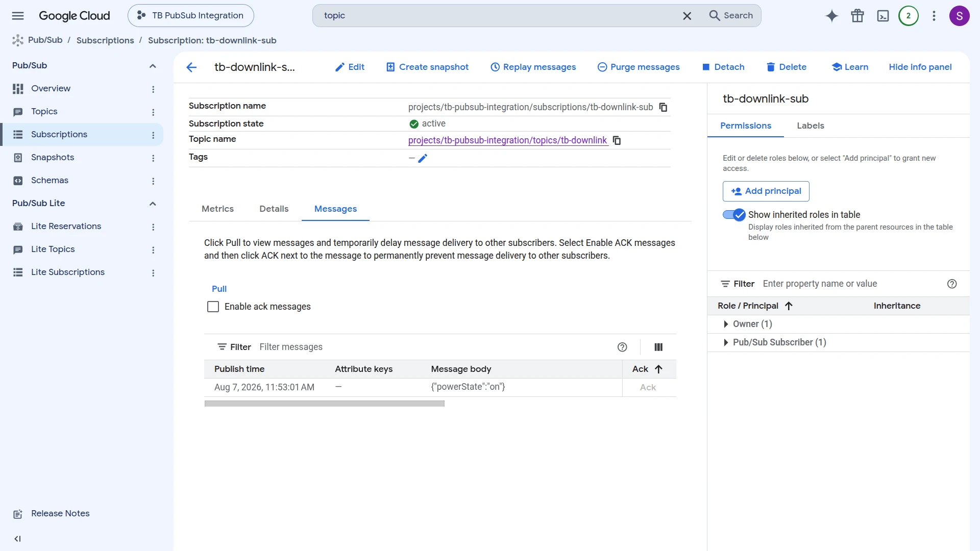Edit tags with the pencil icon
Screen dimensions: 980x551
(x=423, y=158)
